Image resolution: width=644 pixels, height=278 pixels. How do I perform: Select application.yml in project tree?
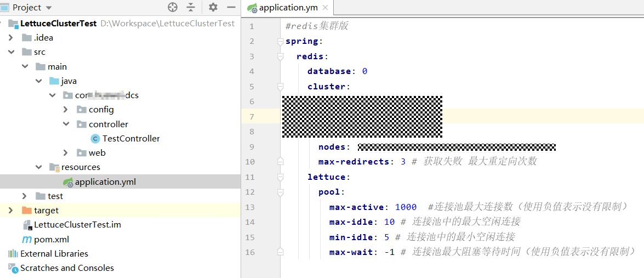105,182
